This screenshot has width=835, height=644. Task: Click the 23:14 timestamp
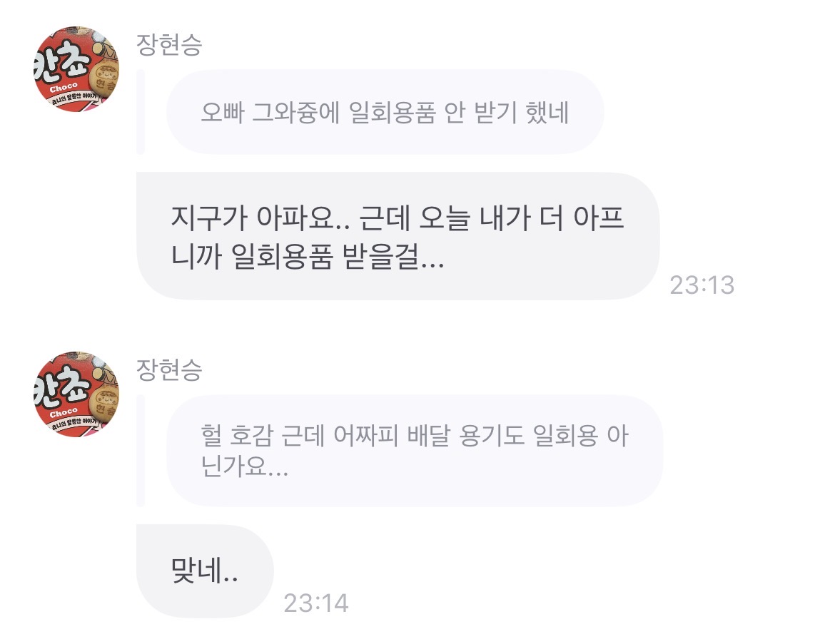315,603
